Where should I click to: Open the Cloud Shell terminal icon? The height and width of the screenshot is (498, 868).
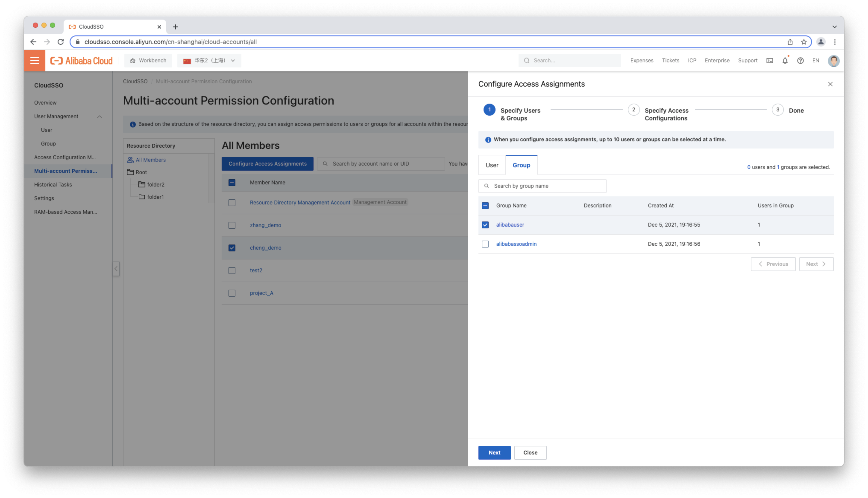tap(769, 61)
